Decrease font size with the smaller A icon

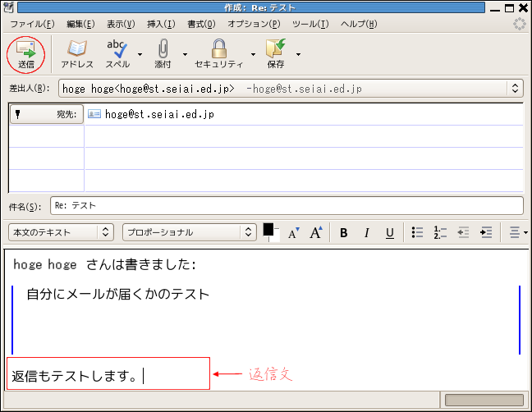294,233
